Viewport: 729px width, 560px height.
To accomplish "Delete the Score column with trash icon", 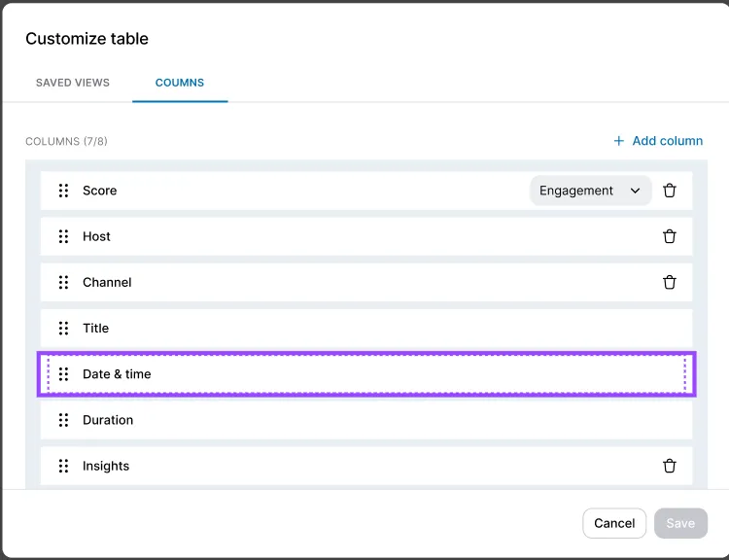I will pos(669,191).
